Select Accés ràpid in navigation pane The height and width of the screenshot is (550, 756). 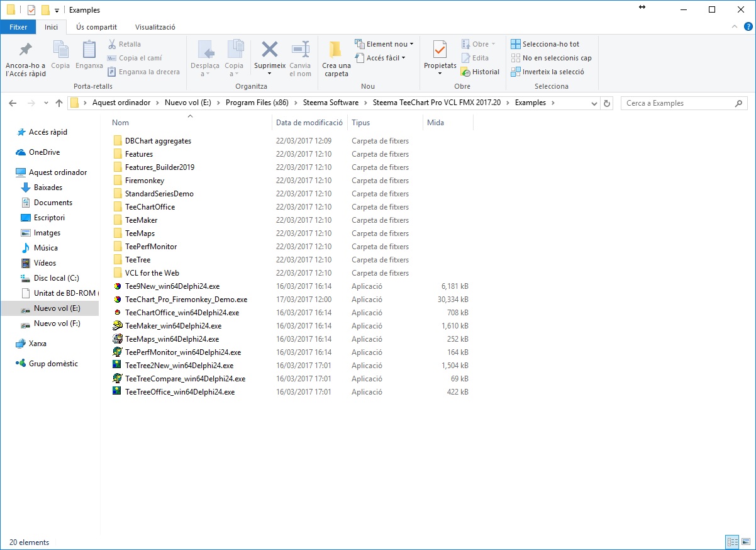pyautogui.click(x=48, y=132)
